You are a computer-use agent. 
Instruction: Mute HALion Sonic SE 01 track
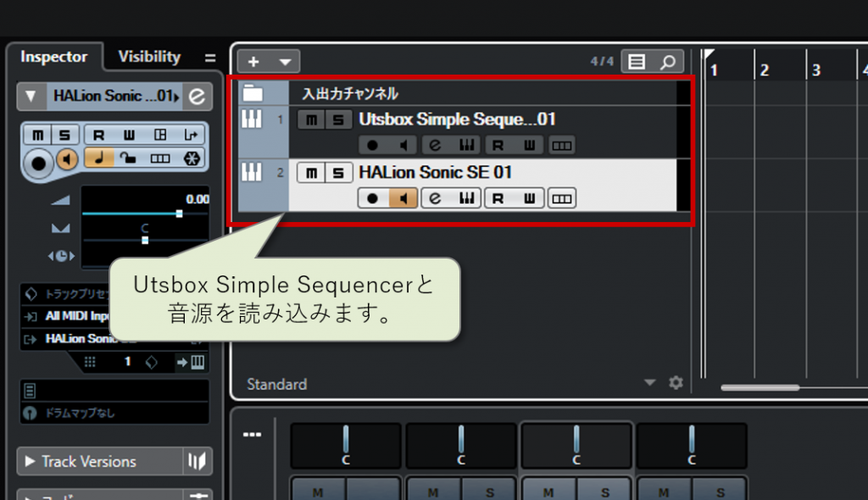click(x=311, y=173)
